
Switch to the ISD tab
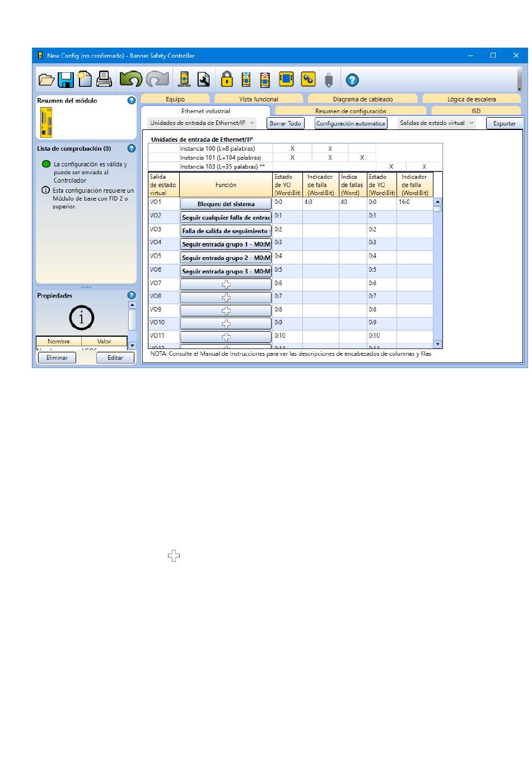(x=476, y=111)
